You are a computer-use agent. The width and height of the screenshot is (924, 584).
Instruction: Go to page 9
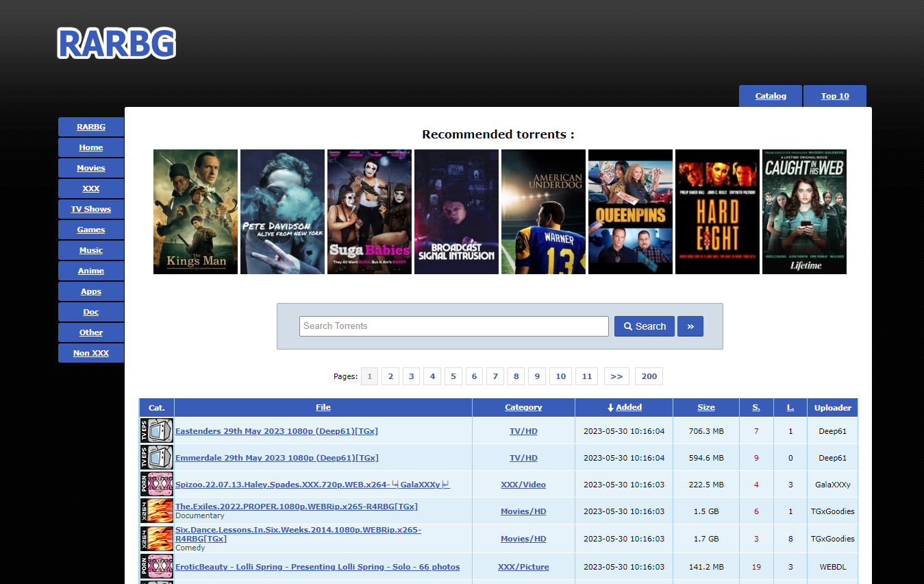(x=537, y=376)
